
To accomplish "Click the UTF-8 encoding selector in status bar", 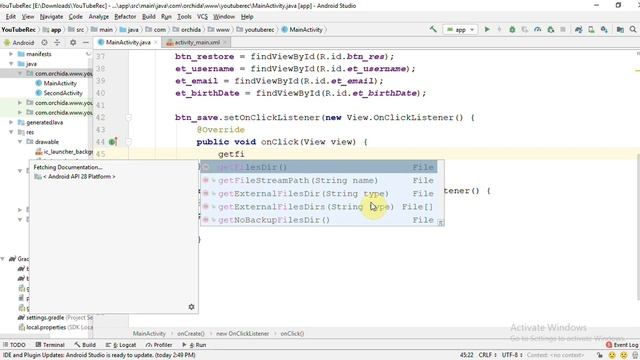I will pyautogui.click(x=512, y=355).
